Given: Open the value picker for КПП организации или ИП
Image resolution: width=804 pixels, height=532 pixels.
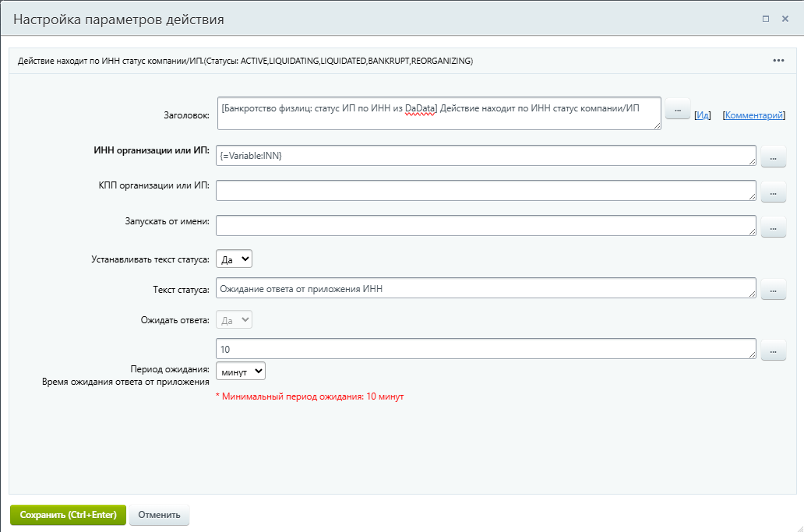Looking at the screenshot, I should point(773,191).
